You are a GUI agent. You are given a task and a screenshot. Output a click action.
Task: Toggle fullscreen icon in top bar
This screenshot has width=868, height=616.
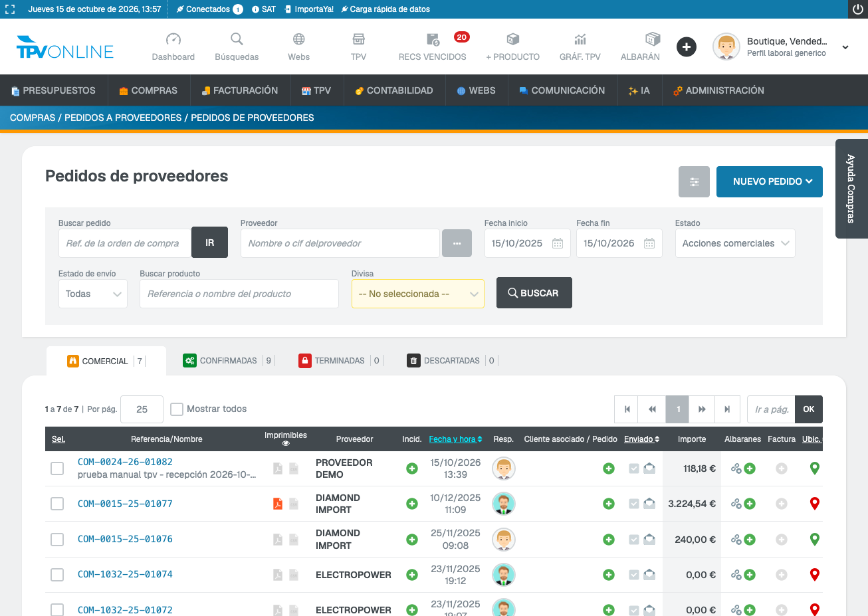(10, 9)
